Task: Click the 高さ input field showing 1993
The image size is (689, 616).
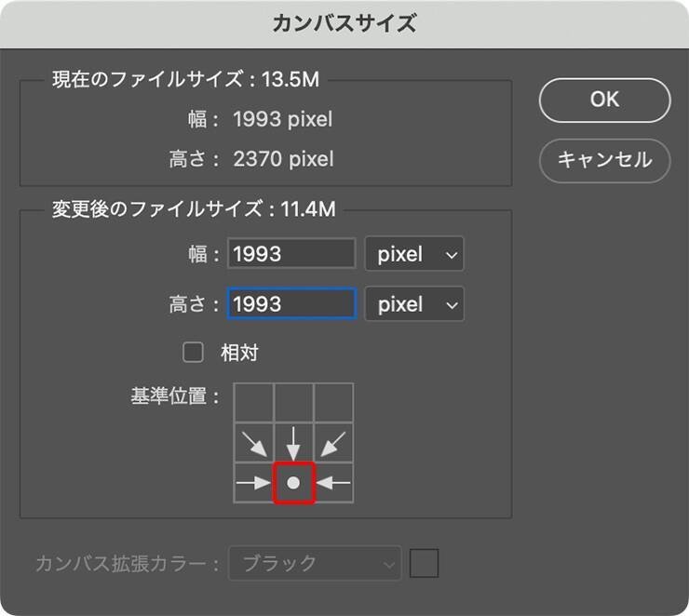Action: [x=291, y=304]
